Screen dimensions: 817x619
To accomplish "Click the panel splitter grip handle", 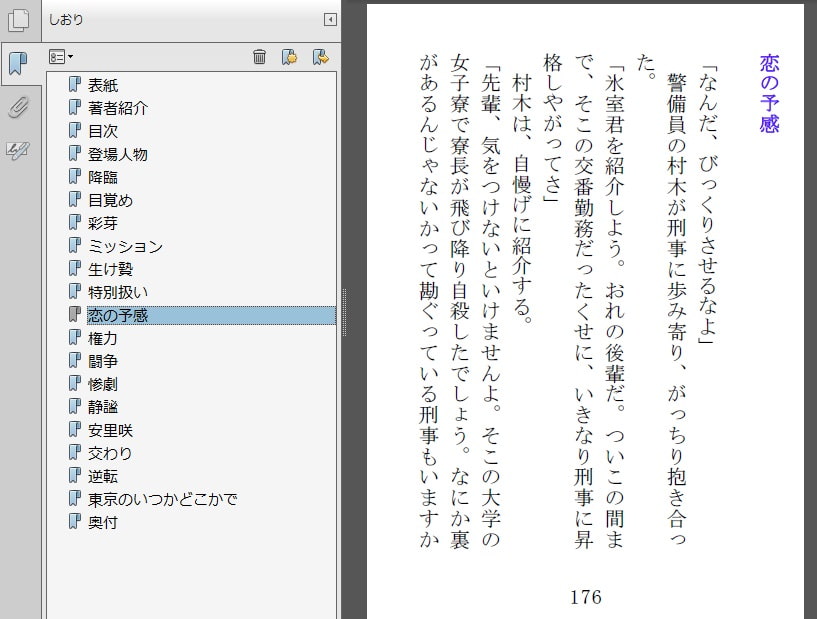I will 344,313.
